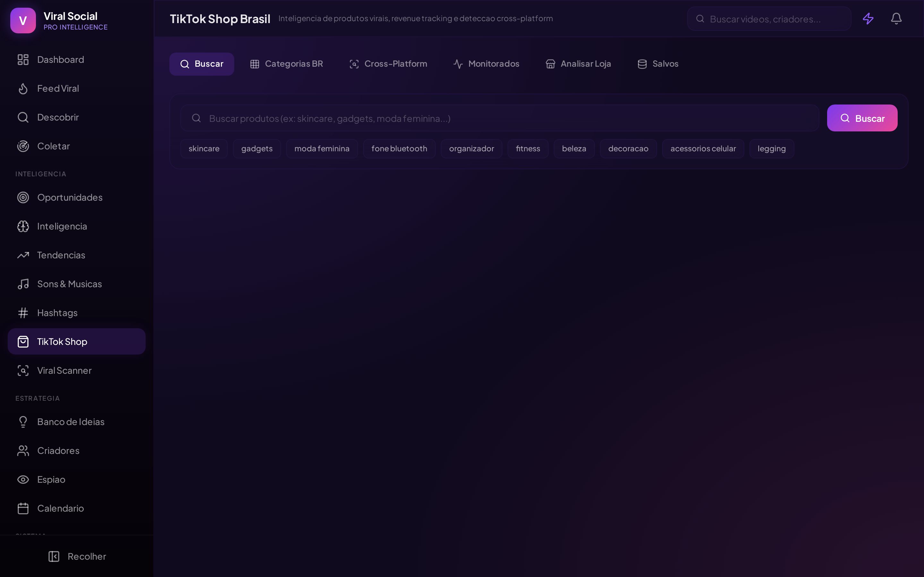Click the Hashtags hash icon
The image size is (924, 577).
23,313
